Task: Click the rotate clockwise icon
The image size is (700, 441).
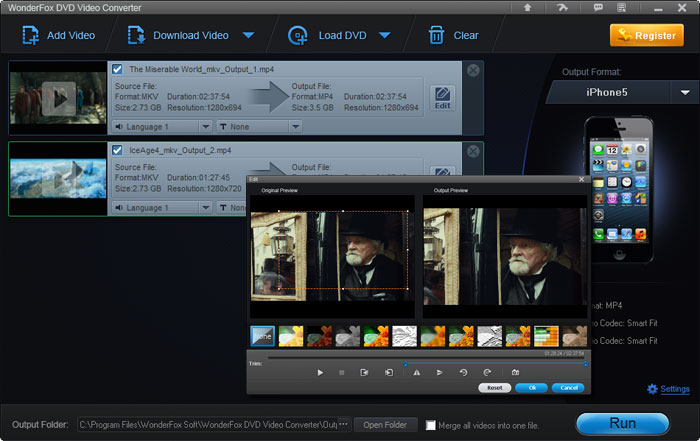Action: (487, 372)
